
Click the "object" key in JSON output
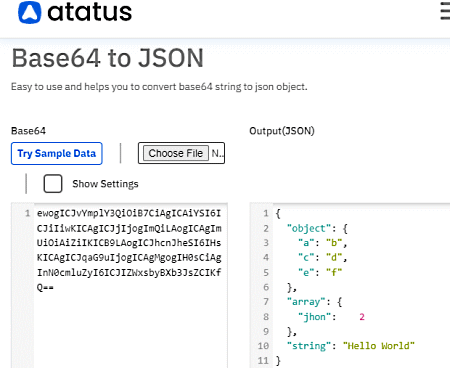coord(309,228)
